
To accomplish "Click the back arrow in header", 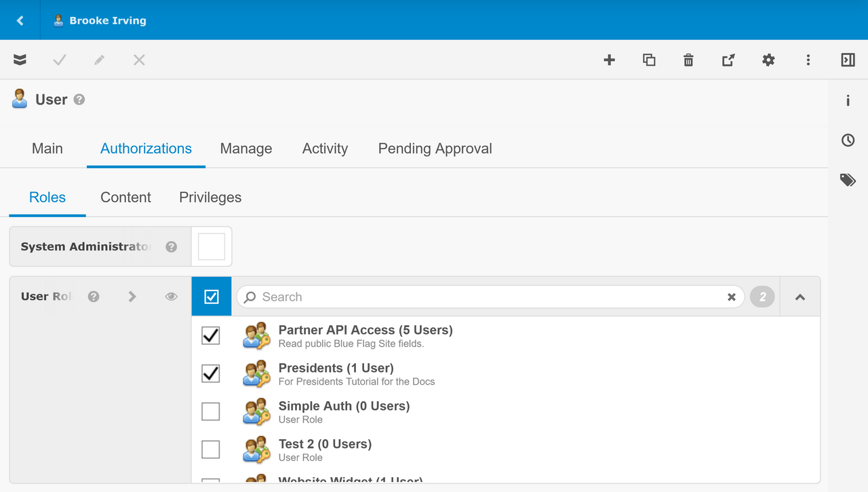I will pos(20,20).
